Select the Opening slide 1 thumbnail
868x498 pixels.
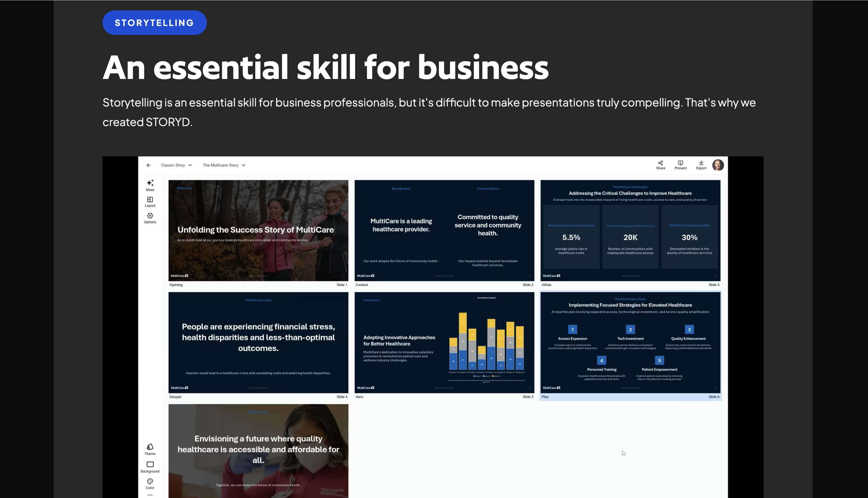point(258,230)
